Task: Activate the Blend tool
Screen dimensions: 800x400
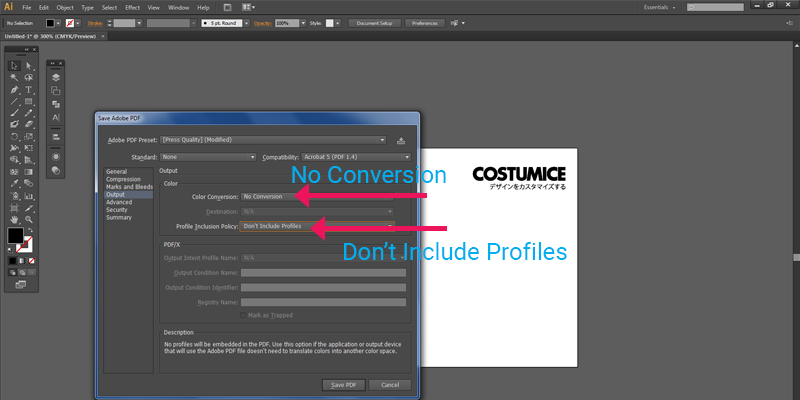Action: click(29, 184)
